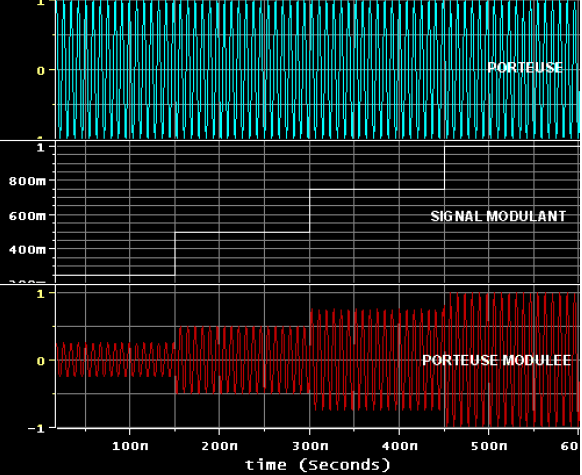Click the SIGNAL MODULANT label
Image resolution: width=582 pixels, height=475 pixels.
coord(498,216)
